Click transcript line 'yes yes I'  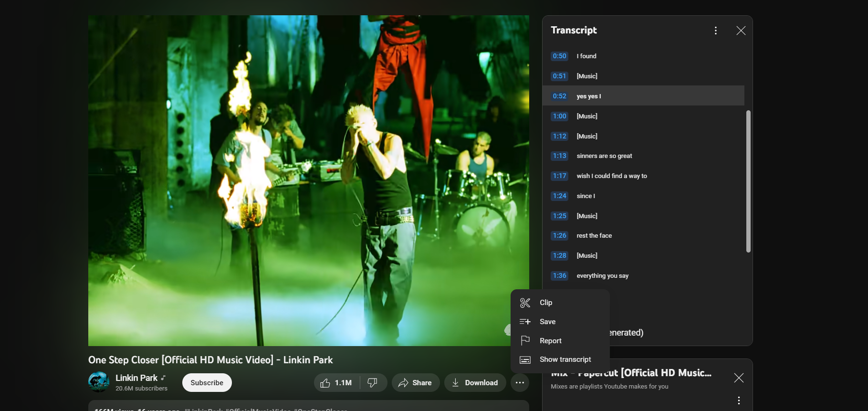[x=589, y=96]
